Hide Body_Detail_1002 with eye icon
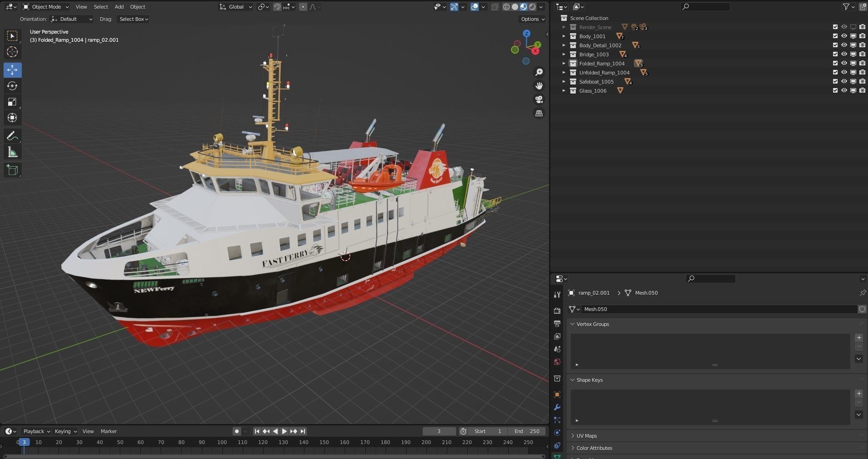Image resolution: width=868 pixels, height=459 pixels. pos(844,45)
